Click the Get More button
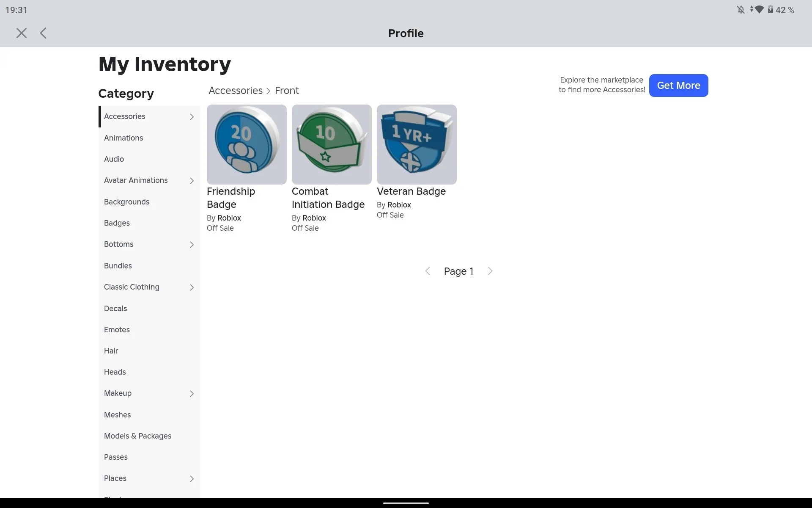Screen dimensions: 812x508 [678, 86]
